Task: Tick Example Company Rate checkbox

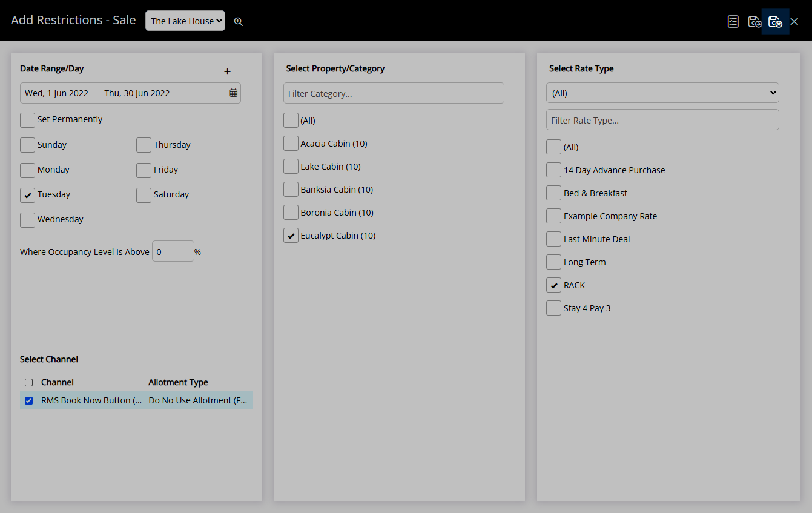Action: (x=554, y=216)
